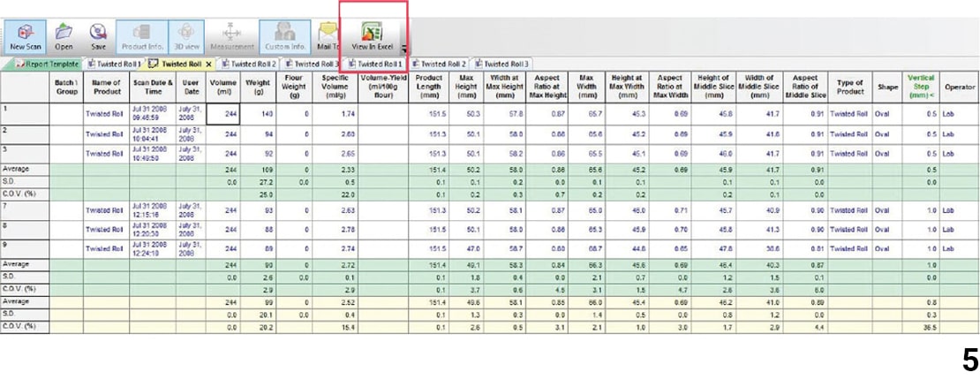Image resolution: width=980 pixels, height=380 pixels.
Task: Click the Mail To envelope icon
Action: tap(328, 34)
